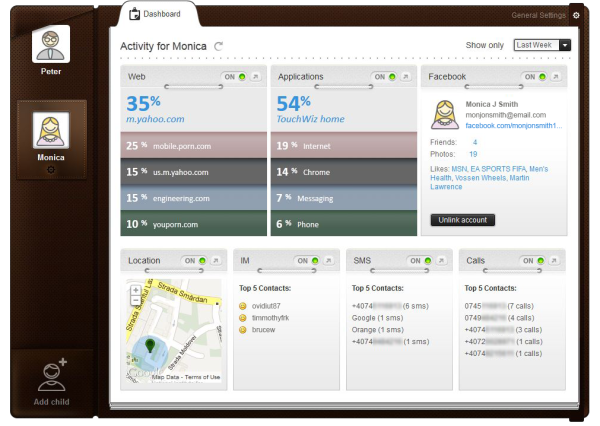Open Monica's settings gear under her name
600x426 pixels.
tap(51, 169)
